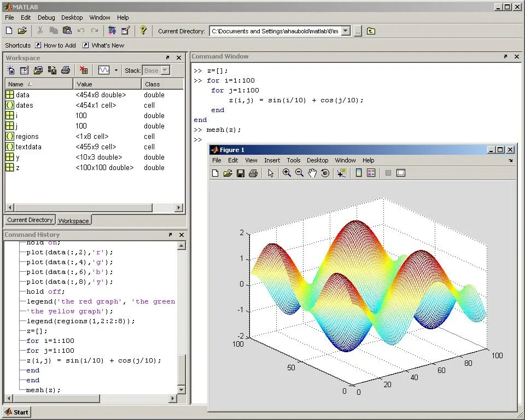This screenshot has width=525, height=420.
Task: Click the MATLAB Start button
Action: [x=17, y=412]
